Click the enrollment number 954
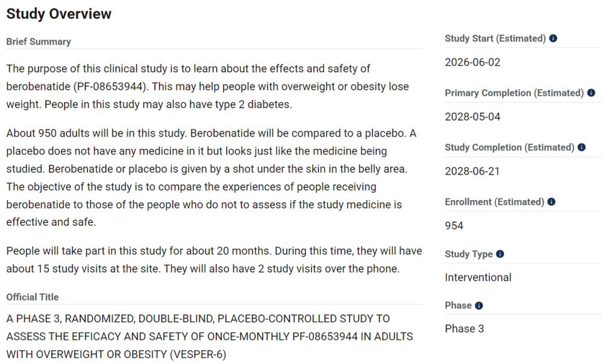The image size is (602, 364). (454, 226)
